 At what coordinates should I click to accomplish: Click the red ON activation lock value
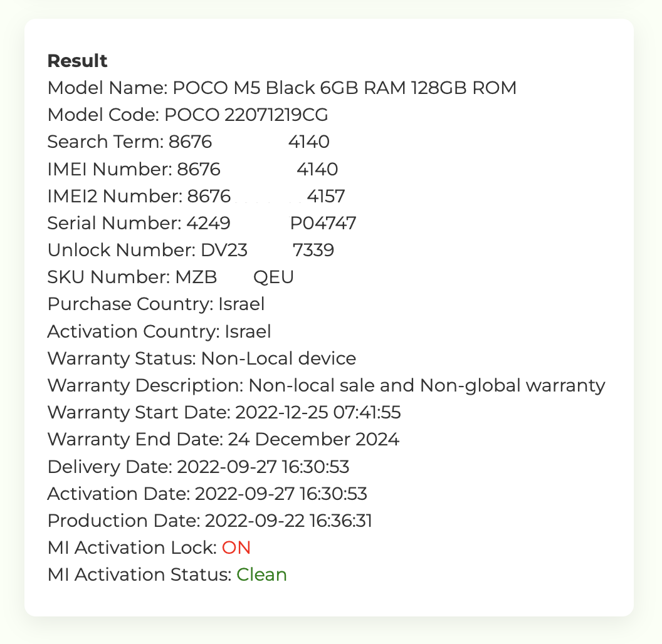(236, 548)
